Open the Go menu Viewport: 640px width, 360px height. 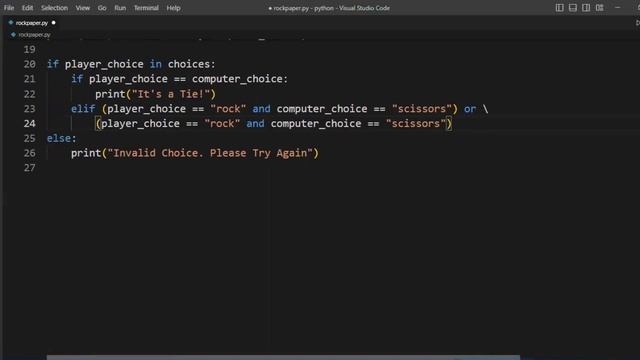click(x=102, y=8)
